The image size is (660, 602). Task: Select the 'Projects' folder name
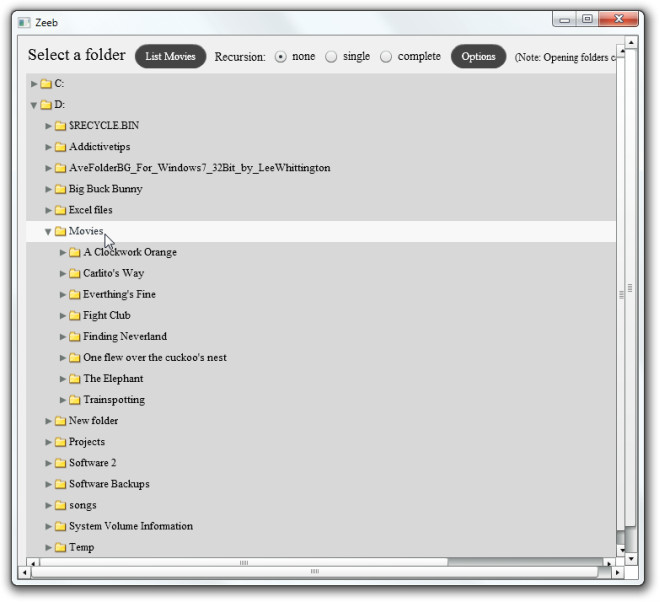point(87,442)
